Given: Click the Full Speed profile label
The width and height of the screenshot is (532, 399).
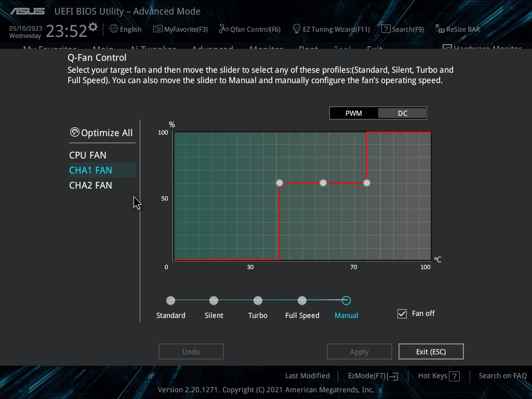Looking at the screenshot, I should pyautogui.click(x=302, y=315).
